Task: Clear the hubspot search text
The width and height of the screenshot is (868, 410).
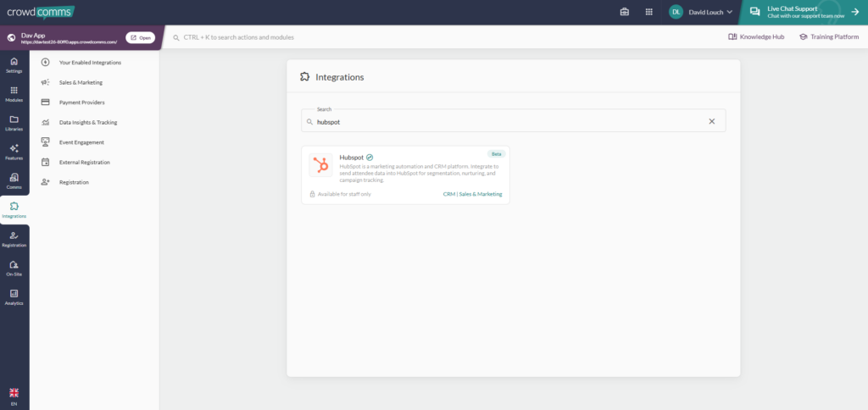Action: pos(712,121)
